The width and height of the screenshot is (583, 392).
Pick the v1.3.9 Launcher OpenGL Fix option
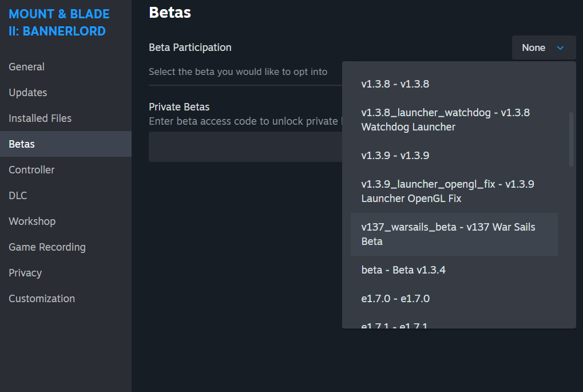(x=447, y=191)
